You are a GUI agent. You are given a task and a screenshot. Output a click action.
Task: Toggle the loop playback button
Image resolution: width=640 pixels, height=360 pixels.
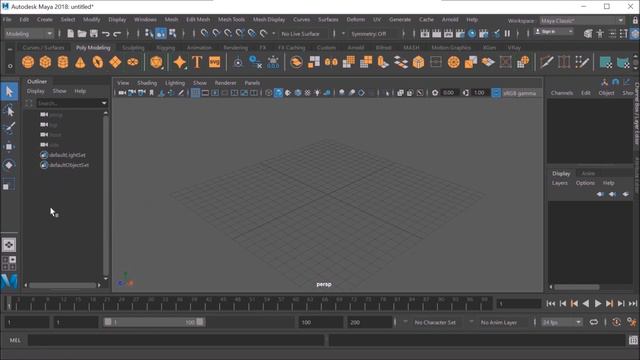pyautogui.click(x=594, y=322)
